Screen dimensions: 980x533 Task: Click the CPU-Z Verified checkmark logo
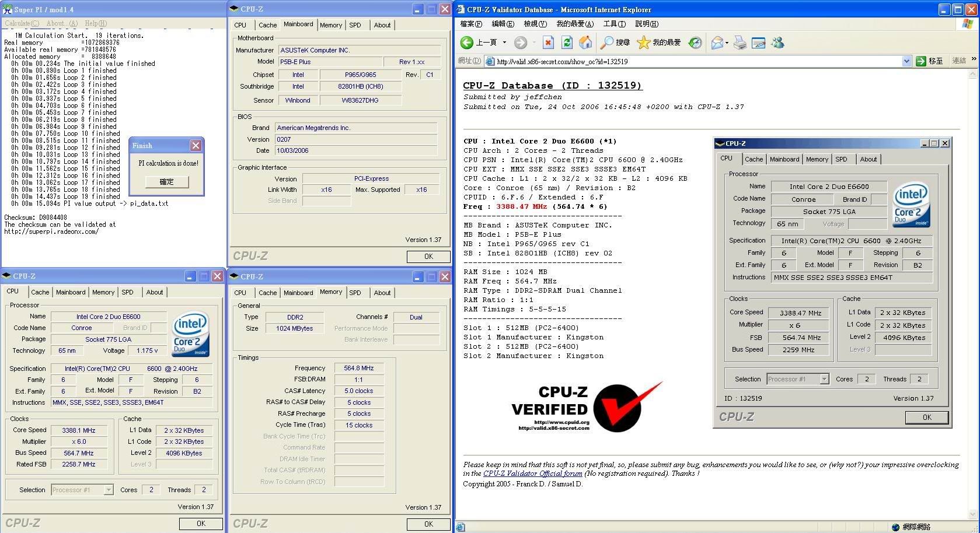(627, 406)
